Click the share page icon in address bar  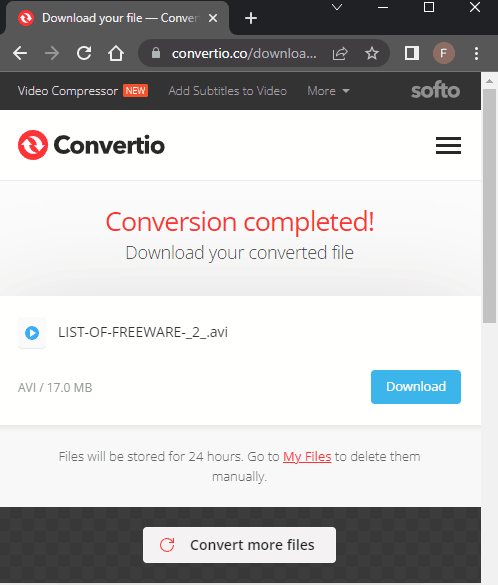340,53
